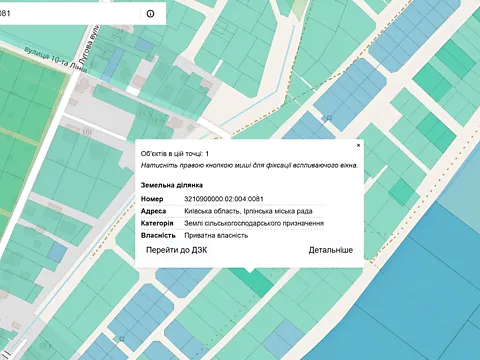This screenshot has height=360, width=480.
Task: Select the narrow blue parcel beside Лугова вулиця
Action: [x=113, y=62]
